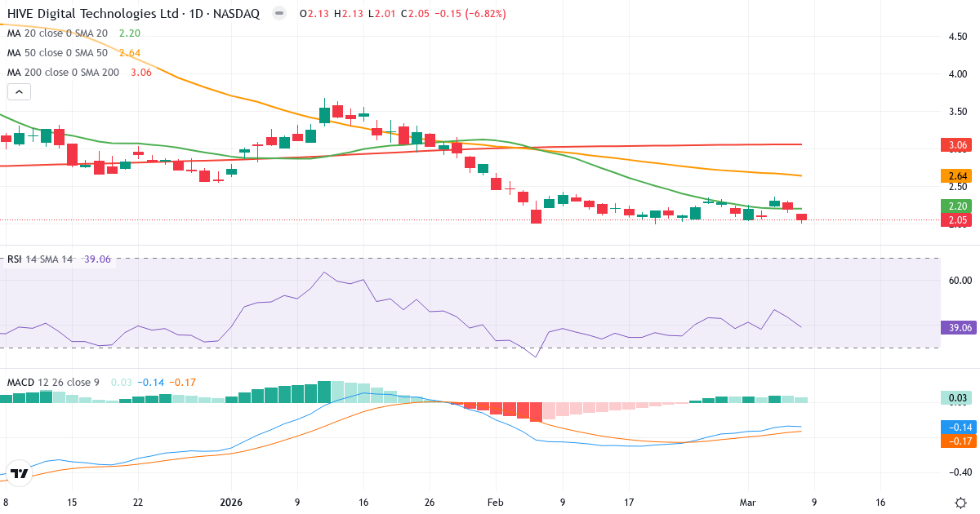Click the NASDAQ exchange label

click(235, 13)
